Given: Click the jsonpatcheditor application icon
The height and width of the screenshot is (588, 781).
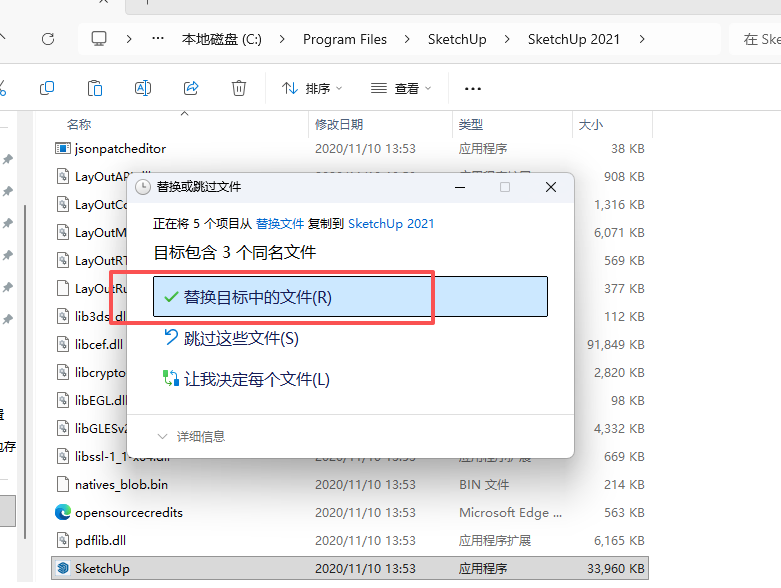Looking at the screenshot, I should [x=63, y=148].
